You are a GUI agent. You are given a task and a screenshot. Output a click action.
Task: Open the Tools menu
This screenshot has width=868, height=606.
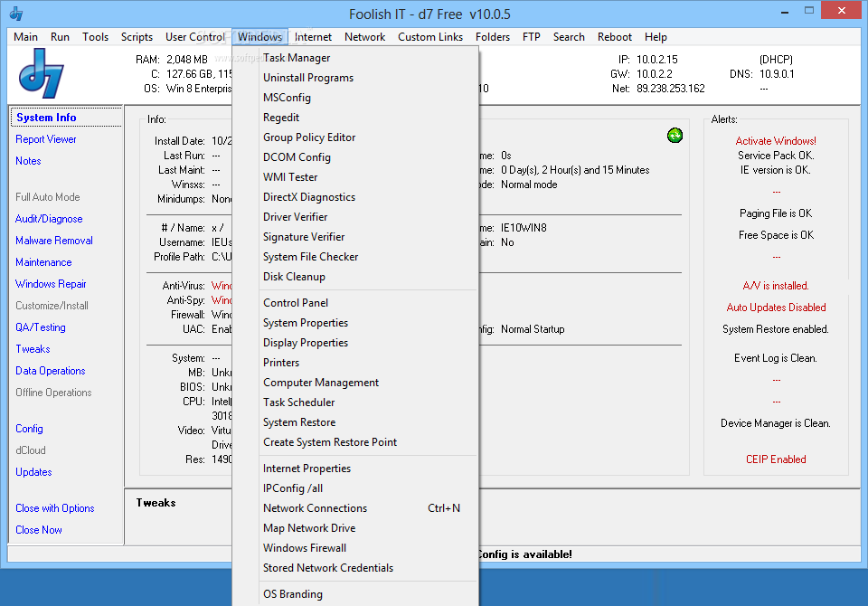pos(95,37)
